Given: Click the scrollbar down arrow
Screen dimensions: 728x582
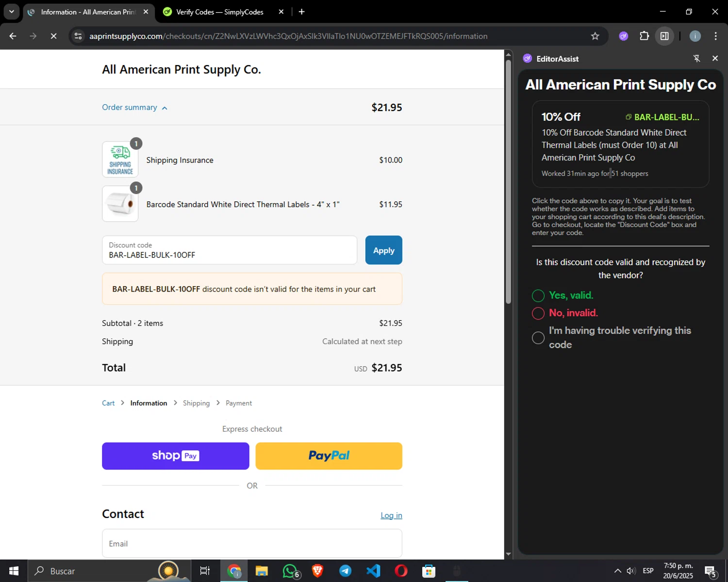Looking at the screenshot, I should click(508, 554).
